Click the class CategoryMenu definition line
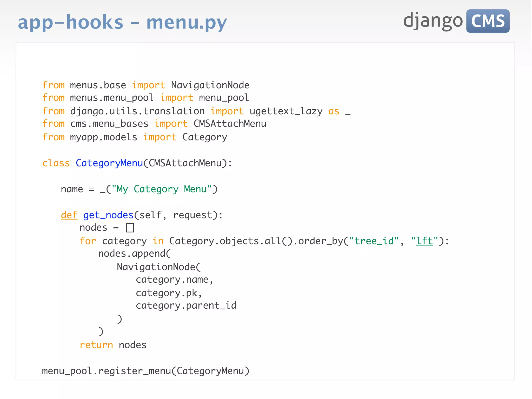Screen dimensions: 532x399 point(137,163)
